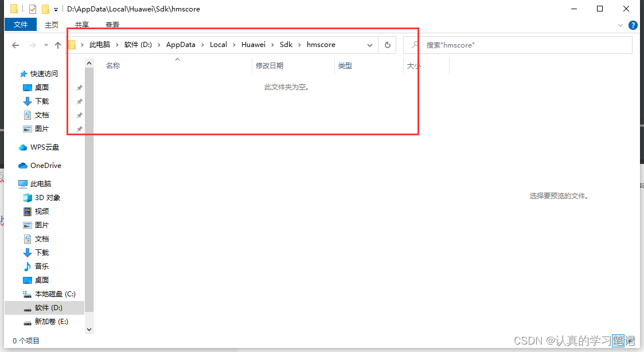The image size is (644, 352).
Task: Open the 视频 folder
Action: 41,211
